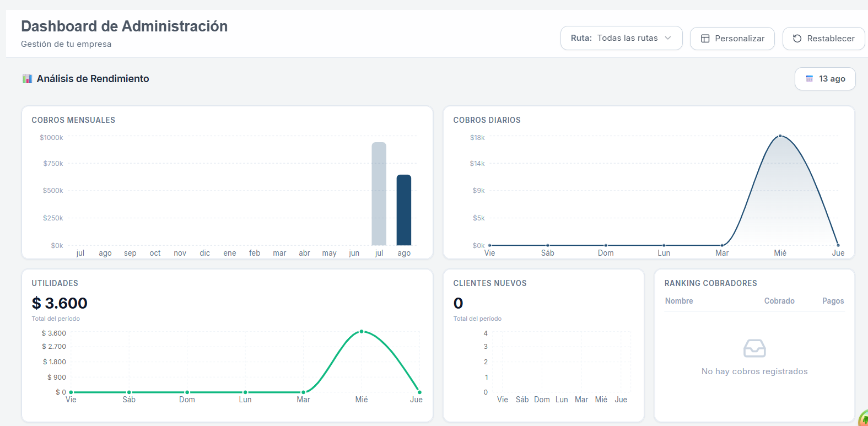Click the Jue data point on the Utilidades line
The image size is (868, 426).
419,392
